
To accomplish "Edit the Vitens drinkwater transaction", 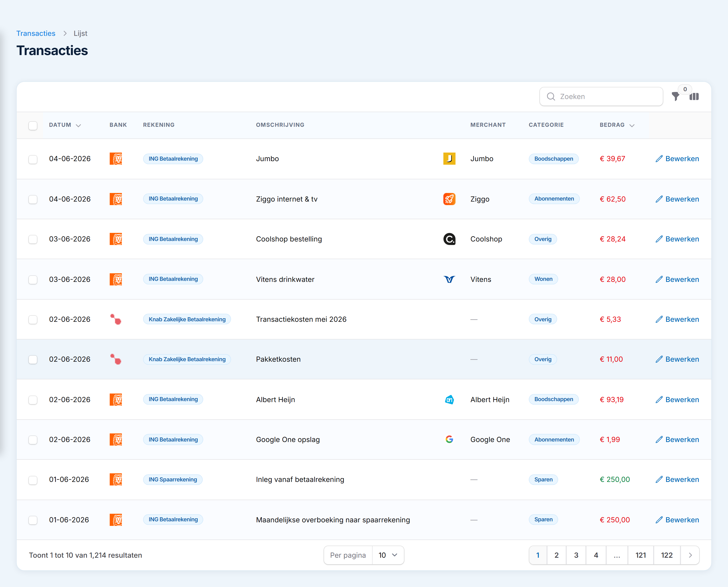I will click(x=677, y=279).
